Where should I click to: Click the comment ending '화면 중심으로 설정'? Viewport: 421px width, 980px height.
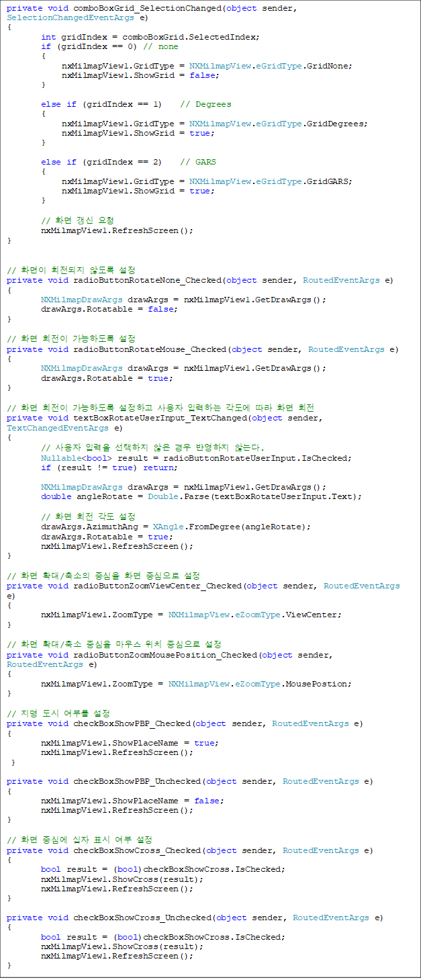[103, 576]
